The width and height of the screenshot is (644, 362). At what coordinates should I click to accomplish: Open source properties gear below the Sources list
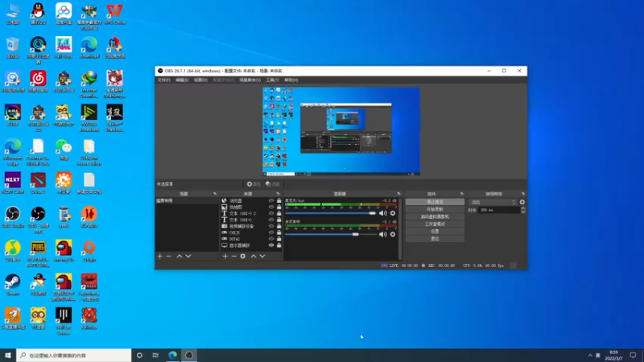tap(243, 256)
